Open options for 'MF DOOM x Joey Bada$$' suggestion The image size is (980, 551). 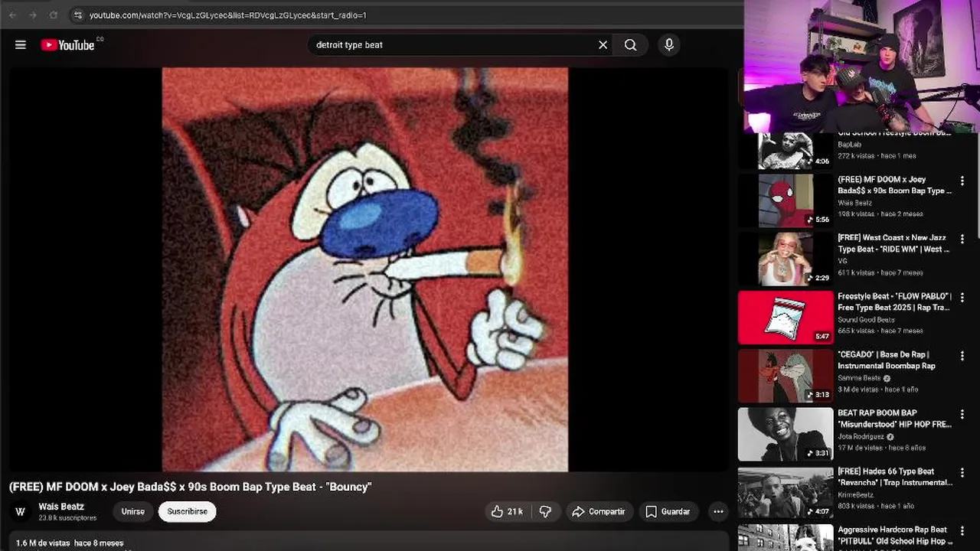pos(962,181)
